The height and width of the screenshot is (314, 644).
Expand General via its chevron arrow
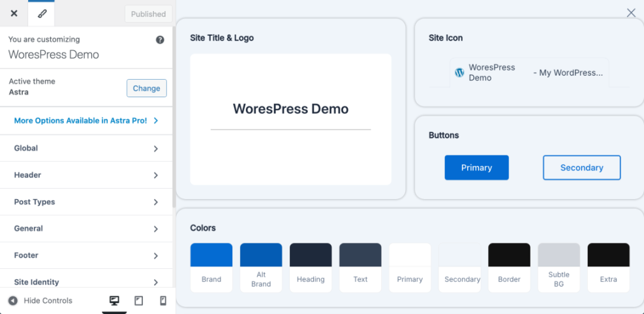click(156, 229)
